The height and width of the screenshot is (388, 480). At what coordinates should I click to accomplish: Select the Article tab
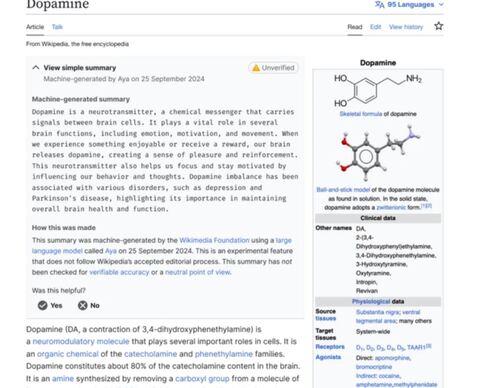(35, 27)
